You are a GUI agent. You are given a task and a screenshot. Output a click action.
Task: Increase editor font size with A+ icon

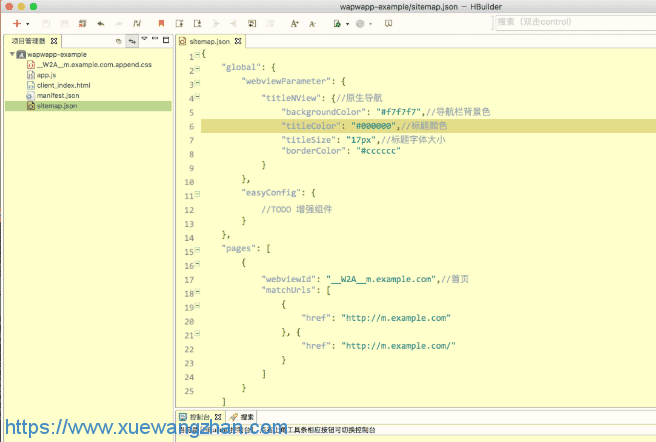tap(295, 22)
